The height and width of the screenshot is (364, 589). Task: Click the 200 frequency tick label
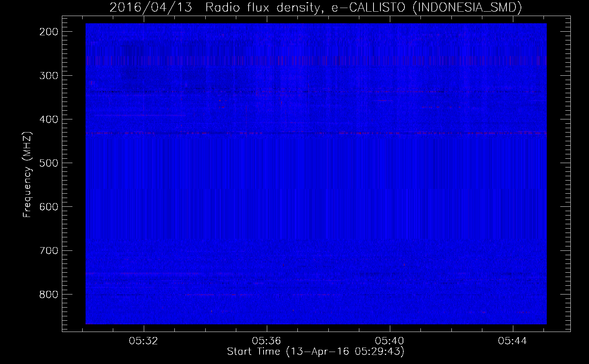click(49, 32)
